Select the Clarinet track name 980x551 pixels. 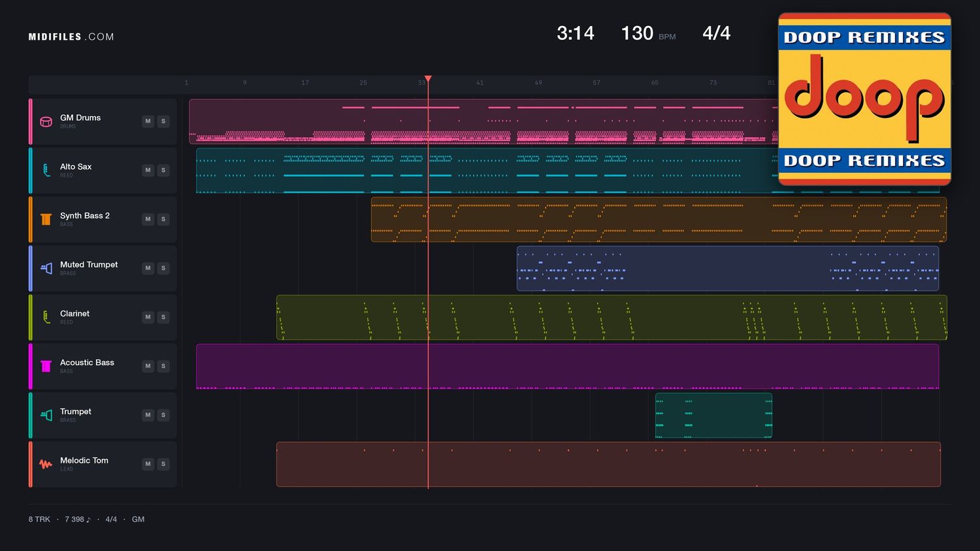point(75,313)
